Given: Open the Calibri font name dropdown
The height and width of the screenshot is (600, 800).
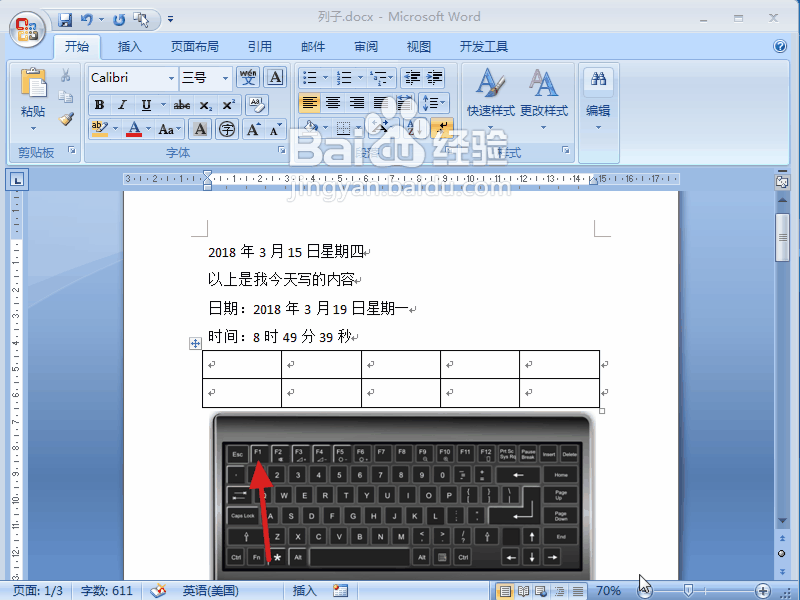Looking at the screenshot, I should tap(171, 78).
